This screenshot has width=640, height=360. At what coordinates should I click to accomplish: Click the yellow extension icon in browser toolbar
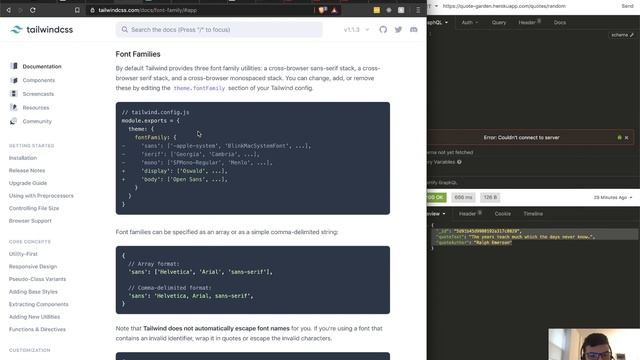[377, 10]
